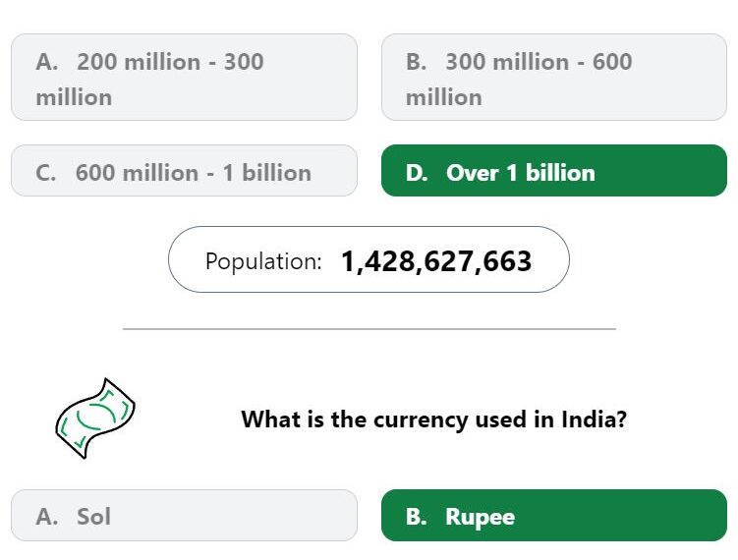Click the letter 'C.' before 600 million

45,173
